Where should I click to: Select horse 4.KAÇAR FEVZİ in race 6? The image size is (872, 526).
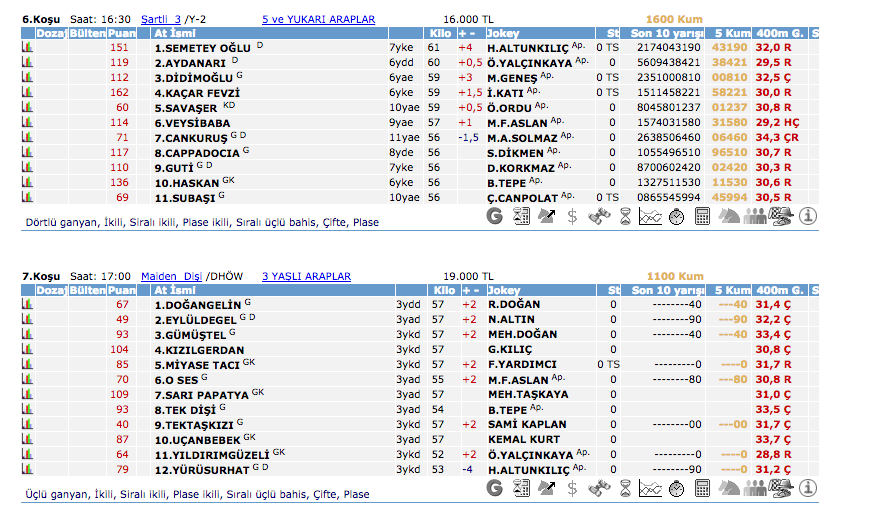(198, 92)
